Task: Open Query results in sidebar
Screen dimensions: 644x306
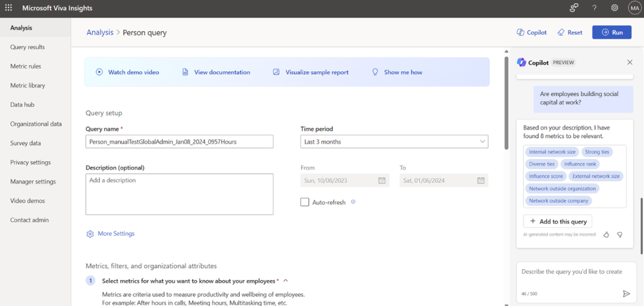Action: coord(28,47)
